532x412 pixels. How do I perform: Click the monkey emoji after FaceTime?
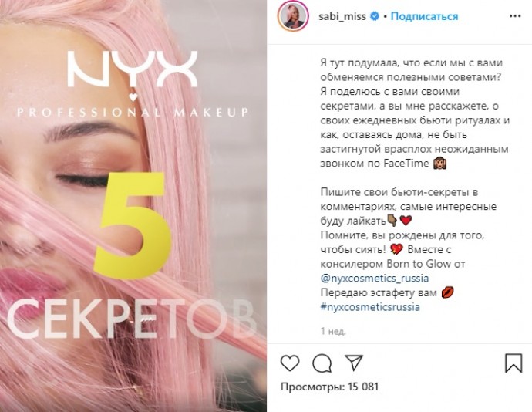click(x=439, y=164)
